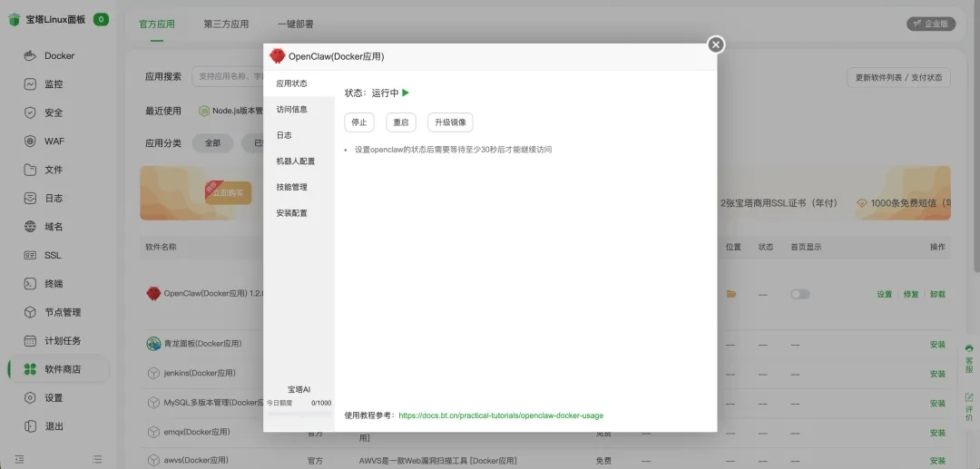Click the Node.js recent app icon

pos(204,112)
